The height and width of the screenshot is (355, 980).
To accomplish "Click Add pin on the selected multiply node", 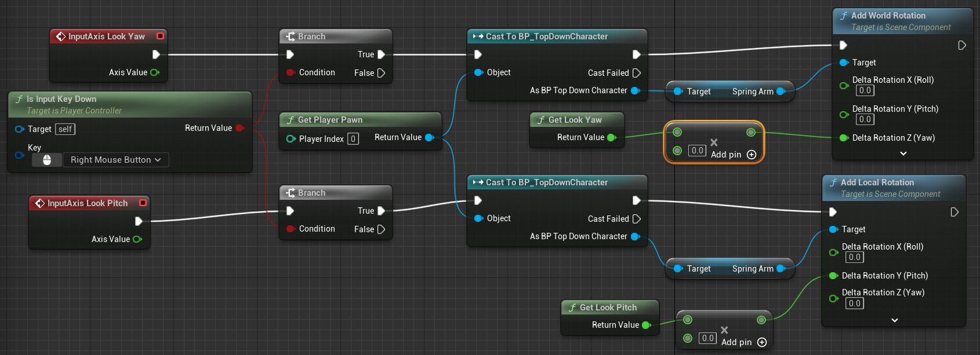I will pos(734,155).
